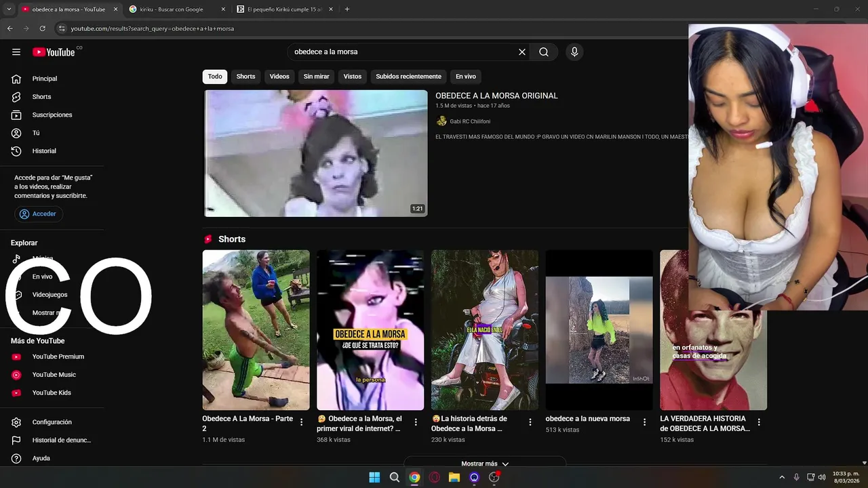Select the Shorts filter chip

(245, 77)
